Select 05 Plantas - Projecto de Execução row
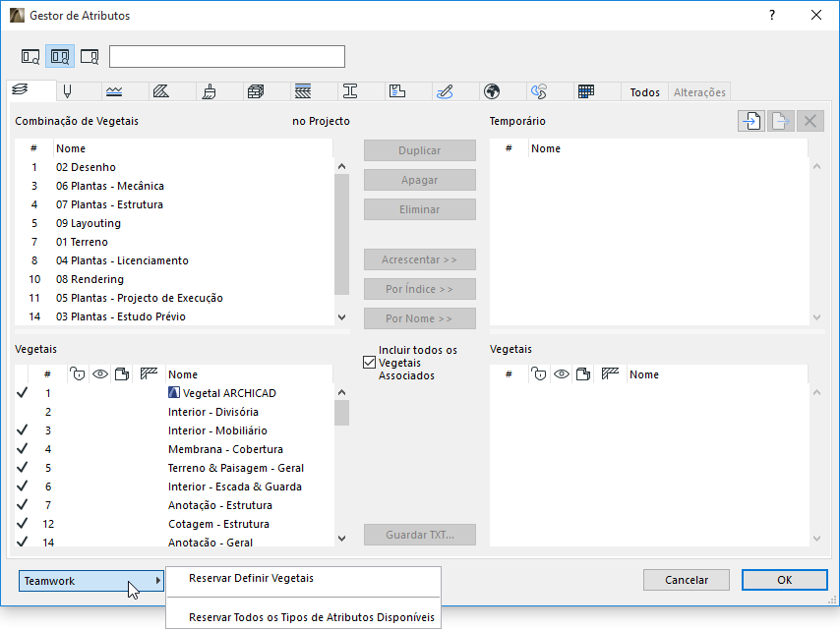 174,298
